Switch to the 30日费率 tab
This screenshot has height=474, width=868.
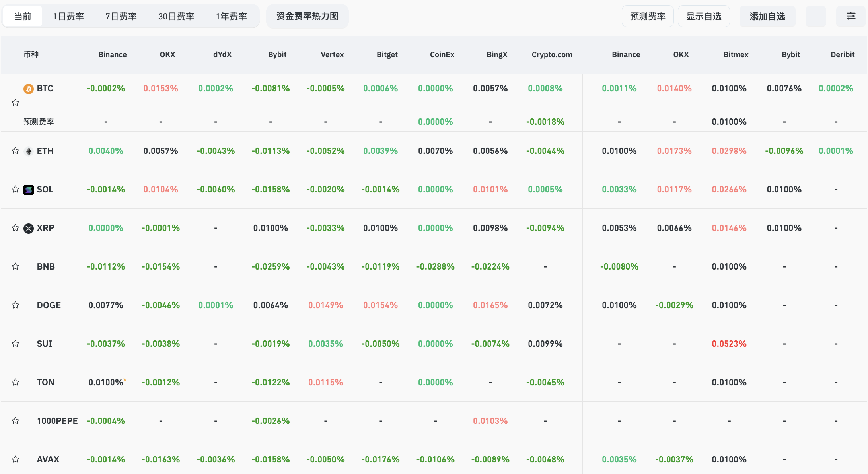click(x=176, y=16)
